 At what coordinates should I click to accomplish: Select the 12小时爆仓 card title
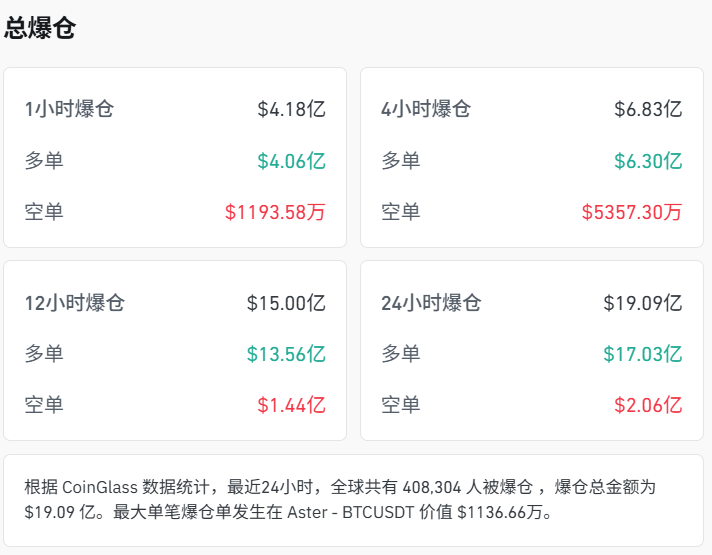74,302
